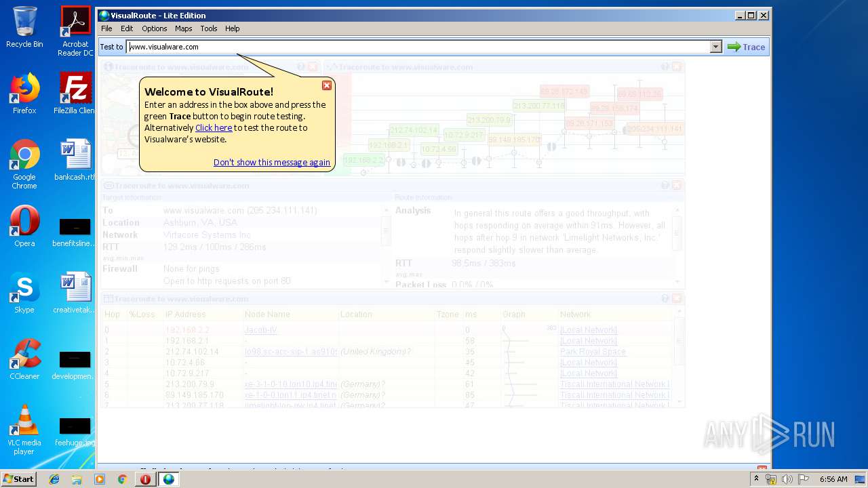Viewport: 868px width, 488px height.
Task: Open the Windows Start menu
Action: (x=19, y=479)
